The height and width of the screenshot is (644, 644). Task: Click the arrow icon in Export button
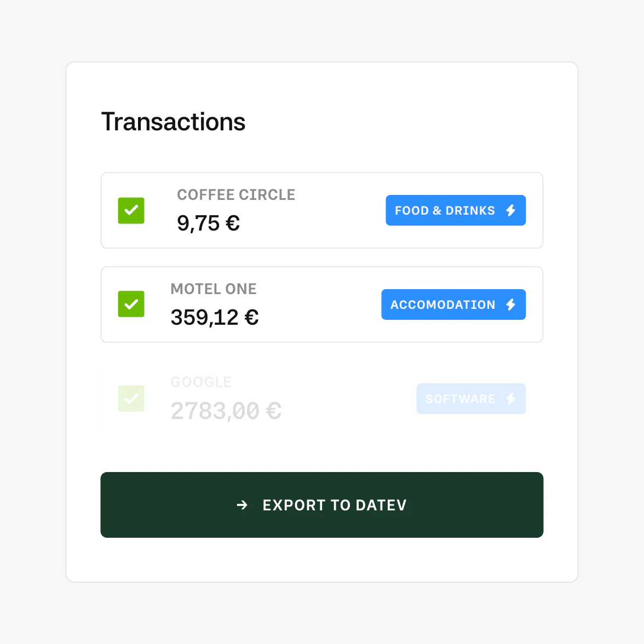coord(242,505)
